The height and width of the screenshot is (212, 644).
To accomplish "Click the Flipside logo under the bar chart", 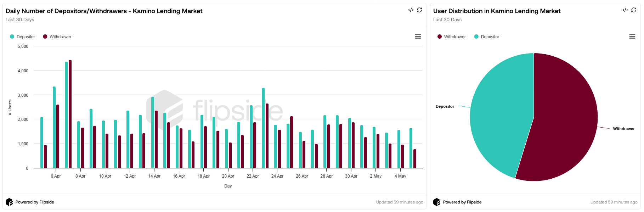I will tap(9, 202).
